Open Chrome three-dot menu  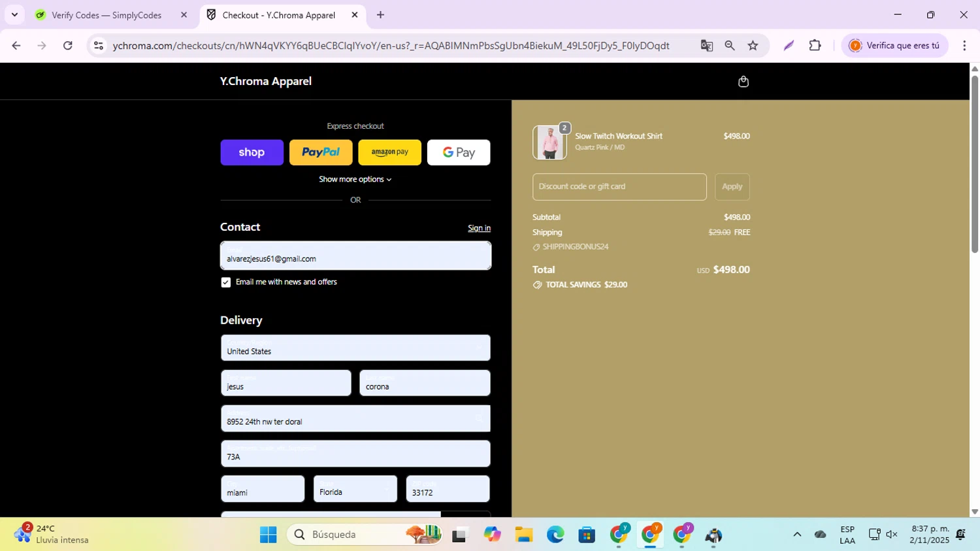click(964, 46)
